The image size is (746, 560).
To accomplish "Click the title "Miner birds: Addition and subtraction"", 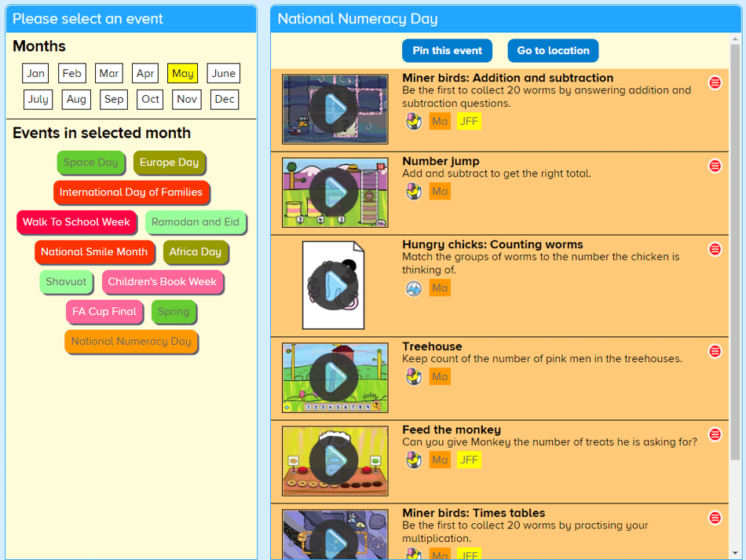I will pyautogui.click(x=507, y=78).
